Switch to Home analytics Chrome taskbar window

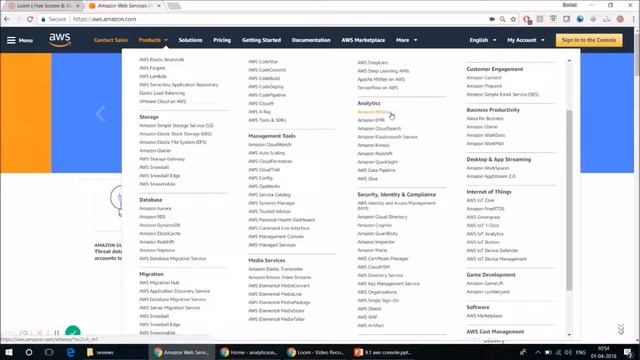click(249, 352)
